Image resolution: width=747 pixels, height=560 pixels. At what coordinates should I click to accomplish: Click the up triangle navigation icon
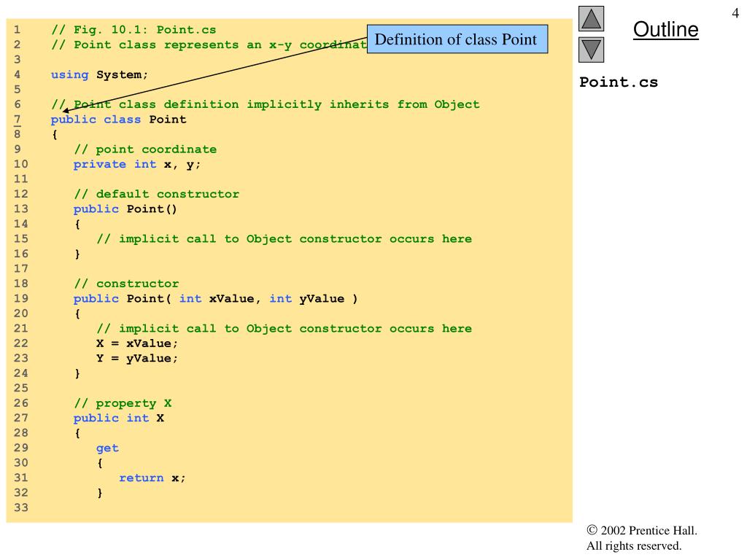(591, 18)
